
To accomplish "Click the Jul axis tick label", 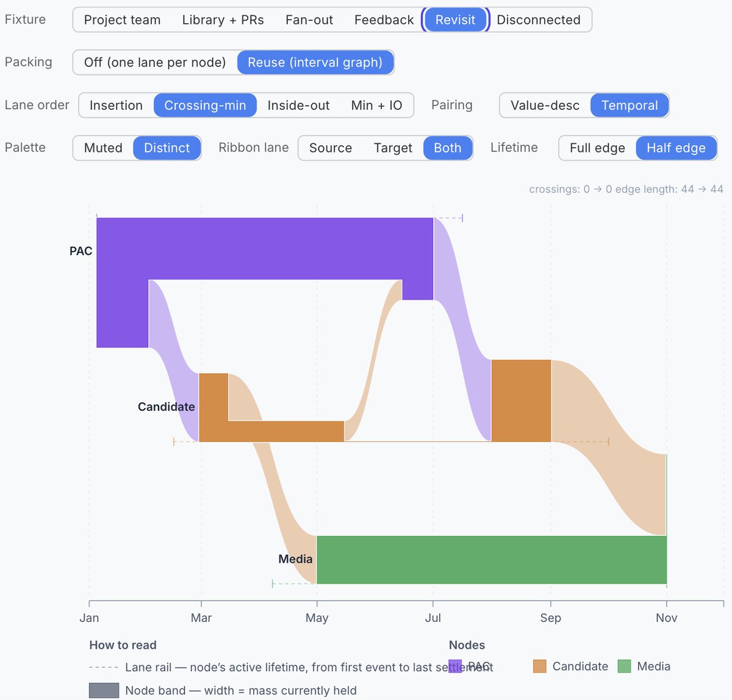I will [x=433, y=618].
